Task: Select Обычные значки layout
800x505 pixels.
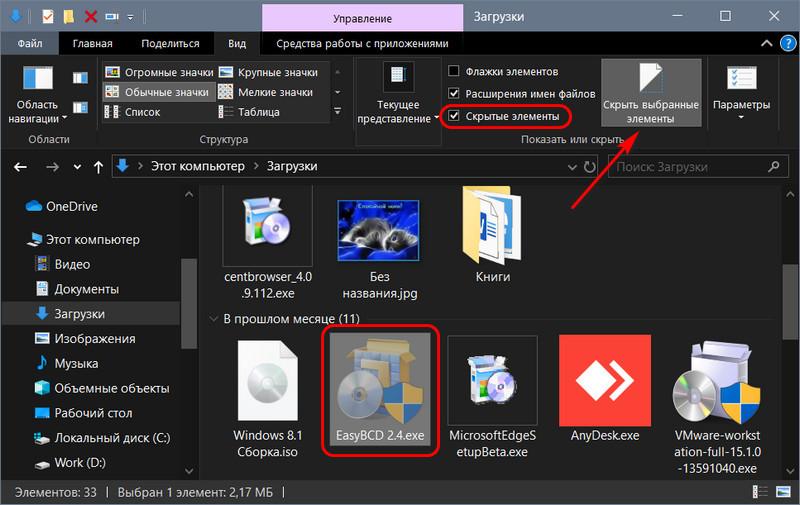Action: click(x=159, y=92)
